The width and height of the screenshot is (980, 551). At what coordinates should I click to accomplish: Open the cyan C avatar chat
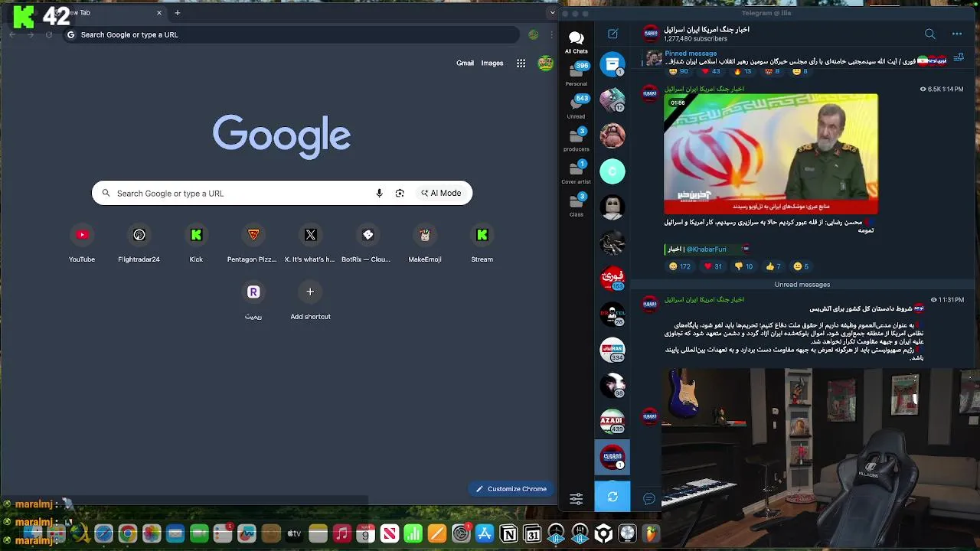612,171
